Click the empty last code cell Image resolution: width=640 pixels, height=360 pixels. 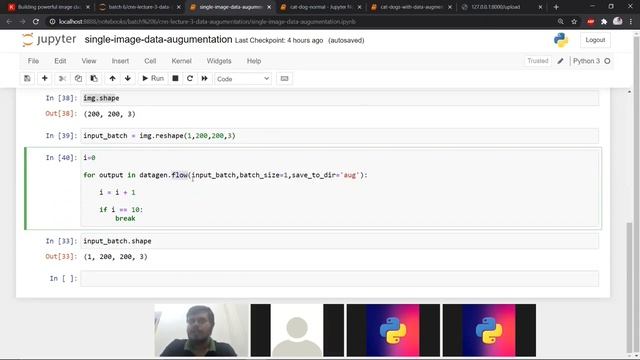[340, 278]
